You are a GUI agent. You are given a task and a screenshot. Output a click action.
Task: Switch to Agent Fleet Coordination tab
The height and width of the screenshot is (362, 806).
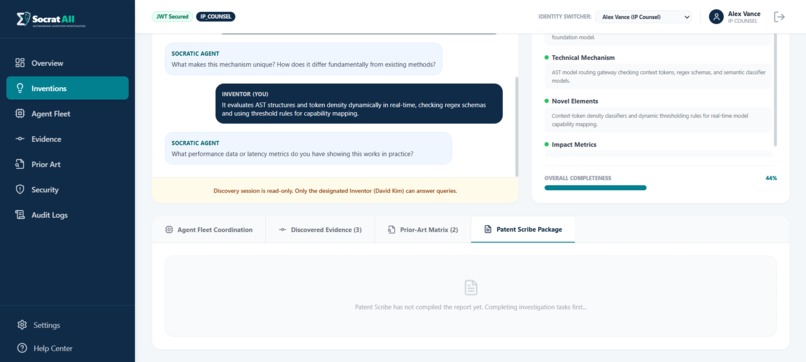[209, 230]
